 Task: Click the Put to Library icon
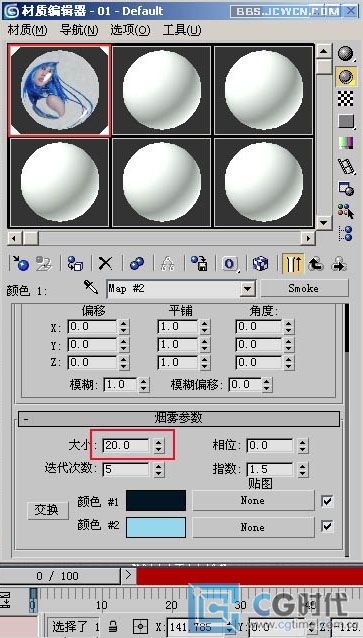(x=199, y=263)
